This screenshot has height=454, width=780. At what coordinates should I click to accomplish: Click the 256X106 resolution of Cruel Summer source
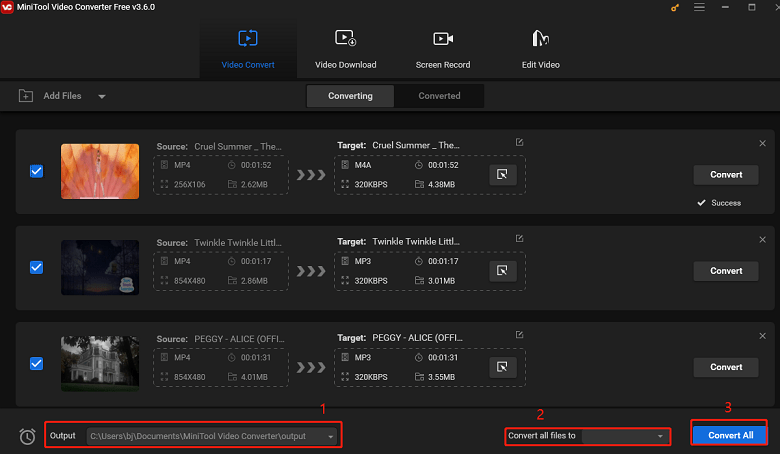190,184
